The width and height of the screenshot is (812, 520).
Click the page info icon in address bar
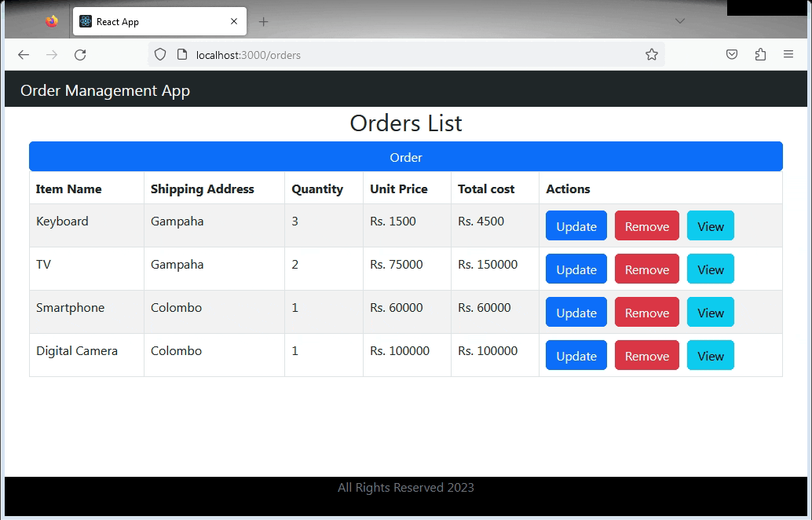(181, 55)
